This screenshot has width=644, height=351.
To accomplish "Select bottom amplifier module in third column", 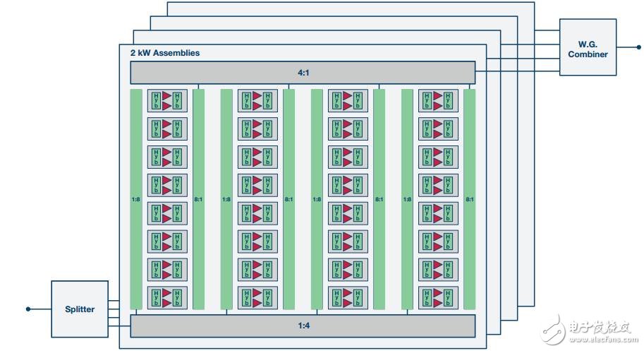I will pyautogui.click(x=348, y=297).
